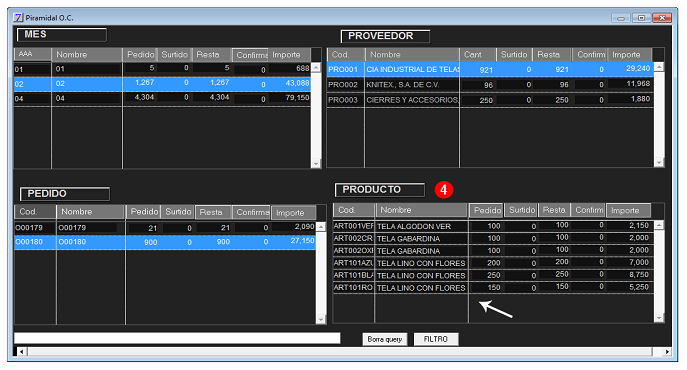Select product TELA ALGODON VER row
The height and width of the screenshot is (370, 687).
tap(493, 226)
